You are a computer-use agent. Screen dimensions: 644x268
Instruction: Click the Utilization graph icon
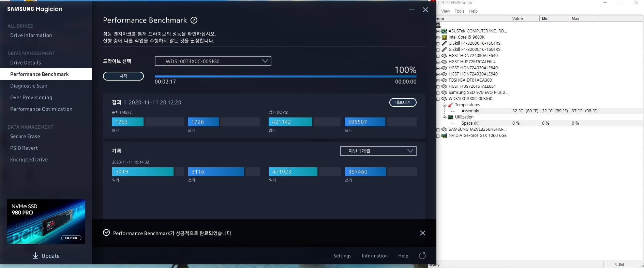click(x=450, y=117)
